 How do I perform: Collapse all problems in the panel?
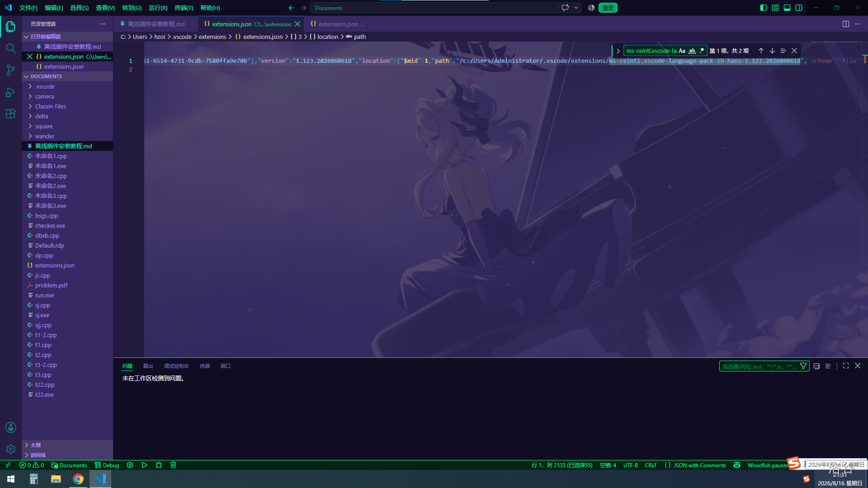click(816, 366)
